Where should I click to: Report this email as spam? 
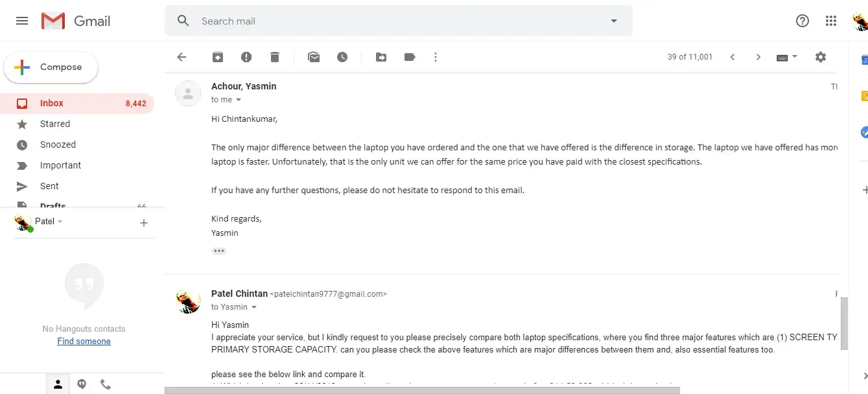tap(246, 57)
